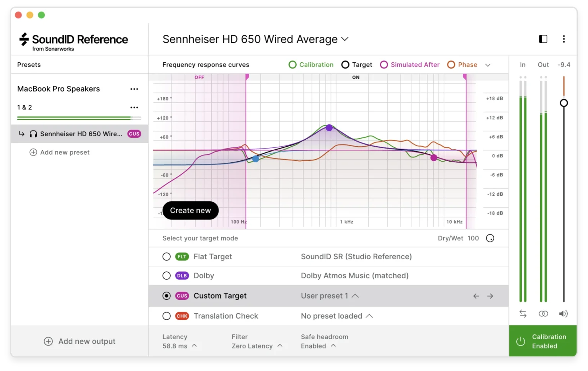Select the Flat Target radio button

coord(167,257)
